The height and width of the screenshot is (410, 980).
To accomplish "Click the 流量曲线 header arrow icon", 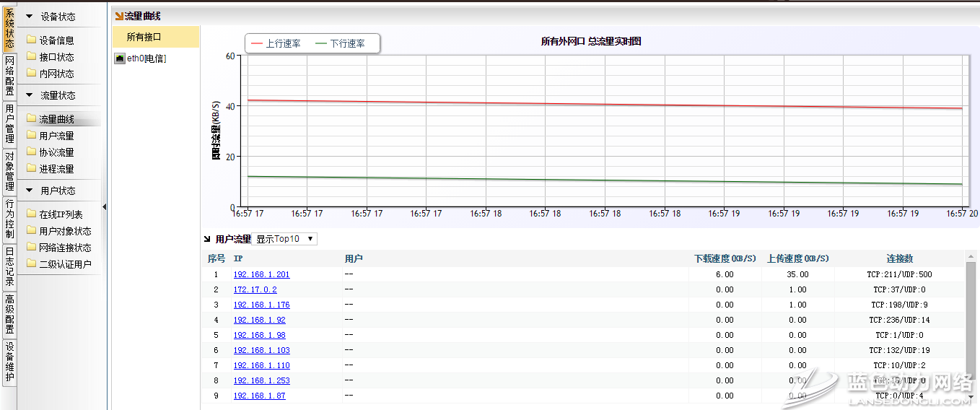I will [x=119, y=16].
